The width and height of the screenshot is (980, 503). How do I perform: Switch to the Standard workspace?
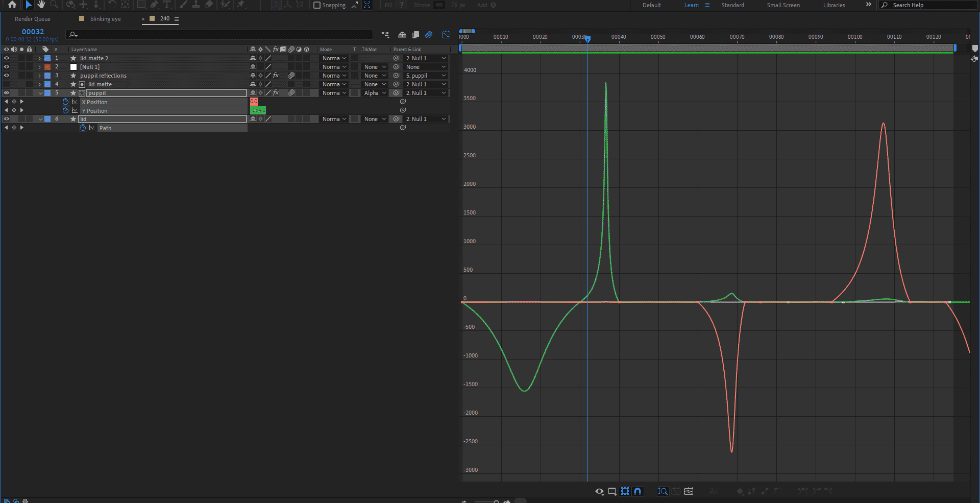tap(732, 5)
